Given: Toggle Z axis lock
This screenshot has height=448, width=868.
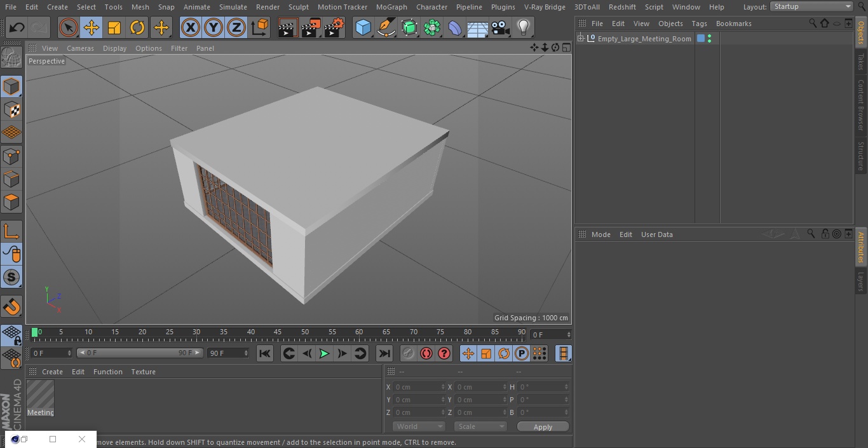Looking at the screenshot, I should pyautogui.click(x=236, y=28).
